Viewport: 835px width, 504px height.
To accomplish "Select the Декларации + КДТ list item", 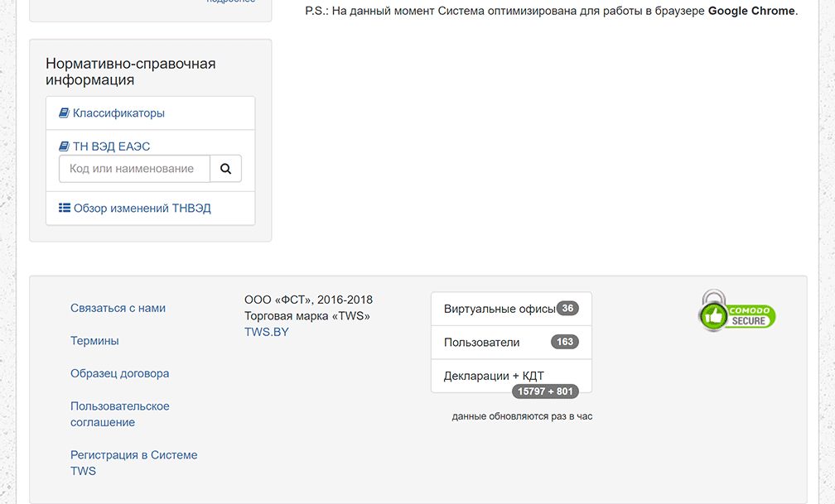I will coord(511,377).
